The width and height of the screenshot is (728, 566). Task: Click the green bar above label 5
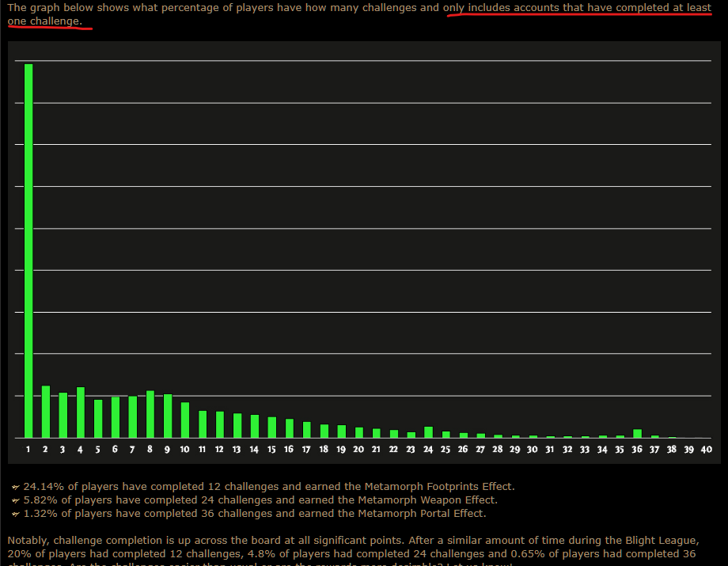98,419
